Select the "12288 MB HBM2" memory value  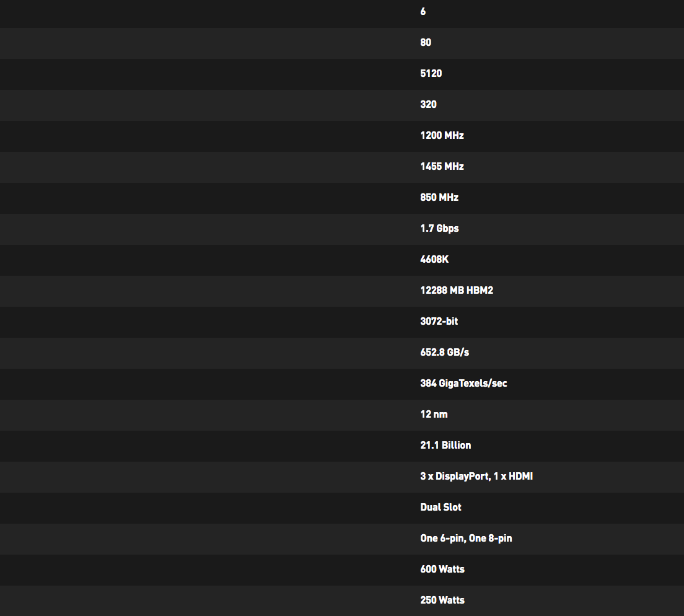click(x=457, y=291)
